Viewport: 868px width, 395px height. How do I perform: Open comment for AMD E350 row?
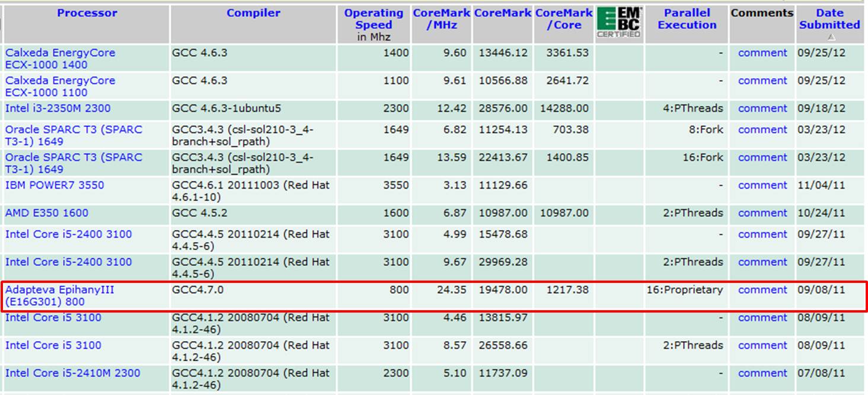(762, 213)
